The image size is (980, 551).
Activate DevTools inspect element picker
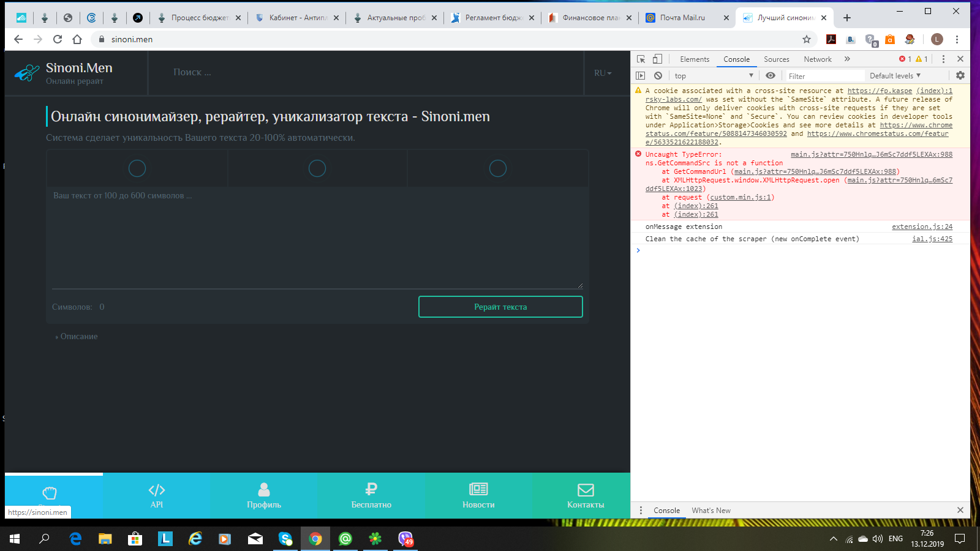pyautogui.click(x=641, y=59)
